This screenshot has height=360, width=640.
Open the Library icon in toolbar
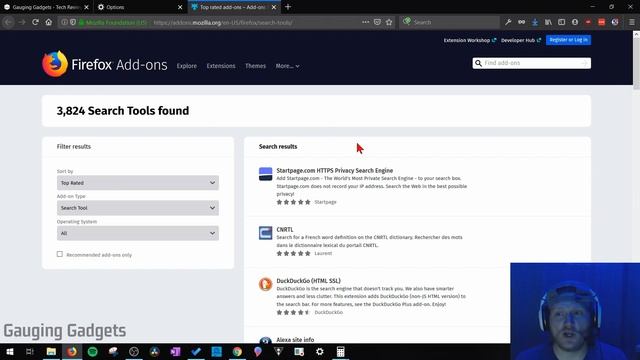(x=548, y=22)
